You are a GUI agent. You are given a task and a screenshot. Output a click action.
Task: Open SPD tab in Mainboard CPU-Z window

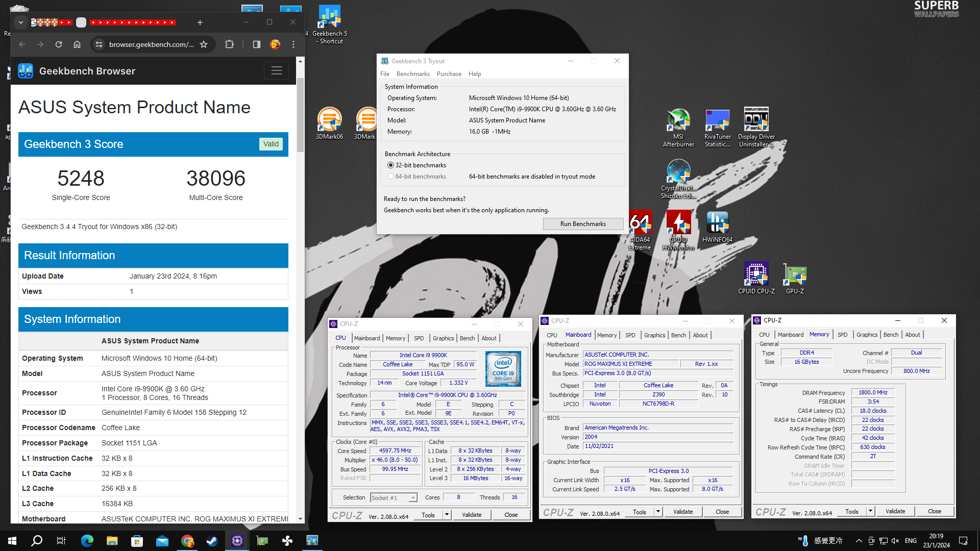[x=630, y=335]
